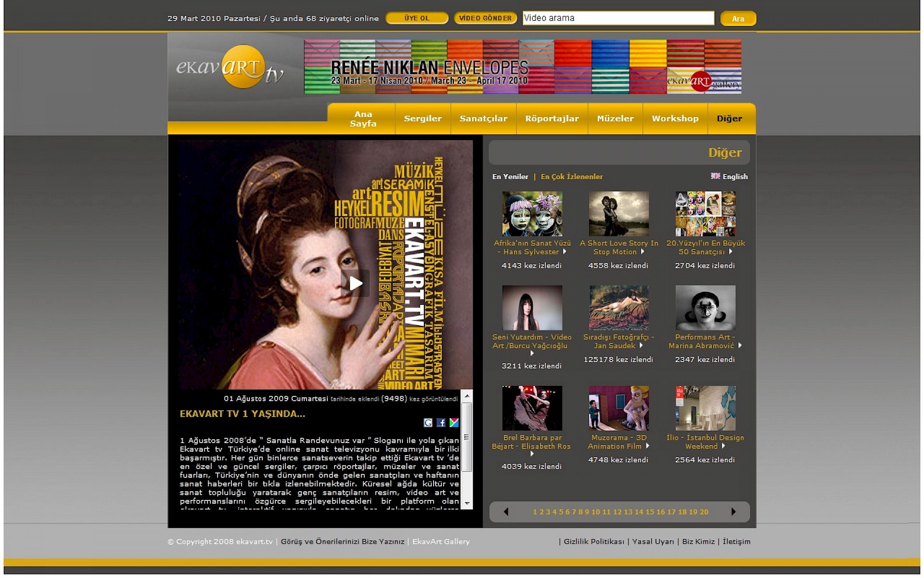This screenshot has width=924, height=578.
Task: Share the video via the Google icon
Action: (x=428, y=422)
